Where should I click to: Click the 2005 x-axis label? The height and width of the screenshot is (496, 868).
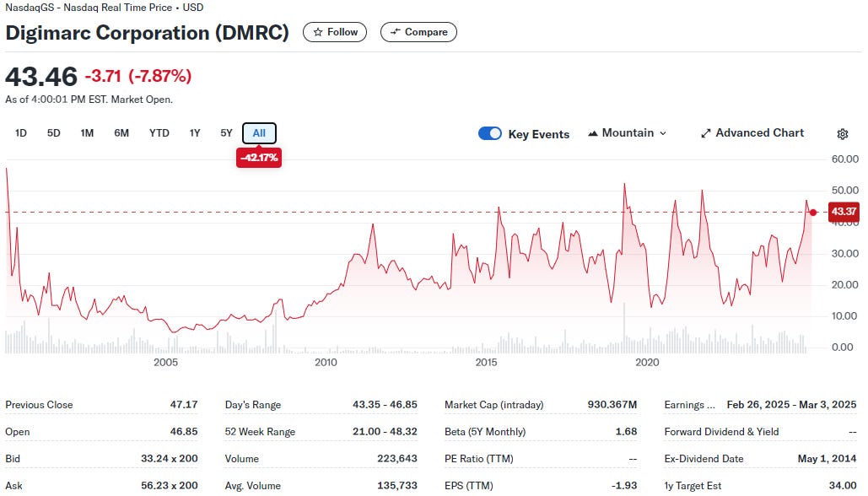(165, 362)
